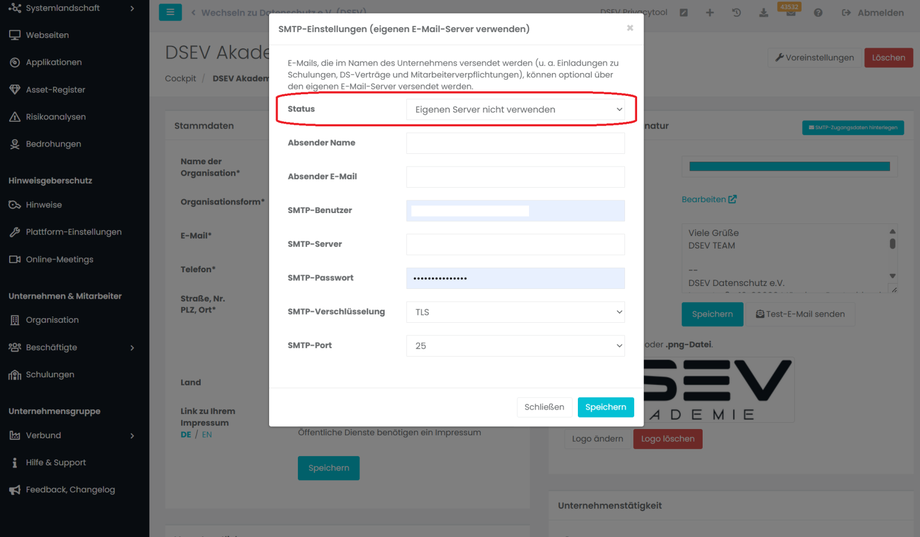Open Risikoanalysen in sidebar
920x537 pixels.
click(56, 117)
